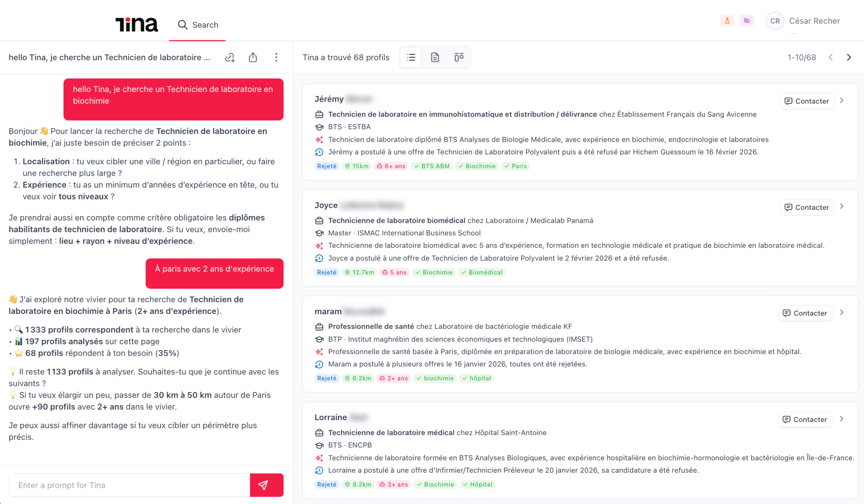
Task: Click the 2+ ans experience tag
Action: click(394, 378)
